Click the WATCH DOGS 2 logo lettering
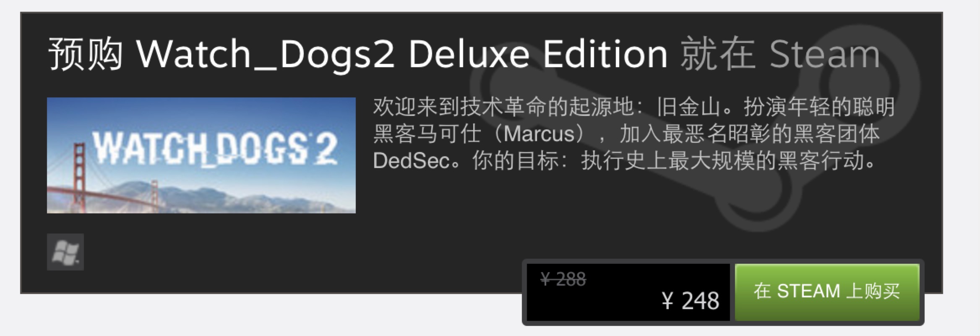The height and width of the screenshot is (336, 980). (x=215, y=148)
